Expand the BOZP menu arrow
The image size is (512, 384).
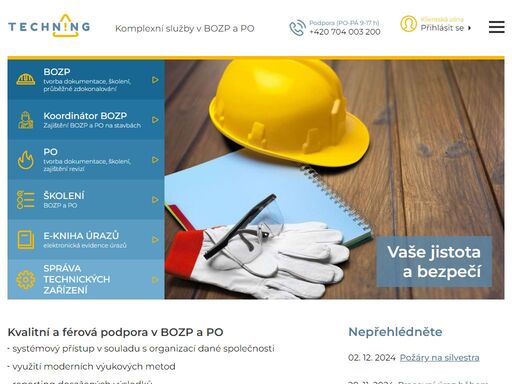[x=155, y=80]
